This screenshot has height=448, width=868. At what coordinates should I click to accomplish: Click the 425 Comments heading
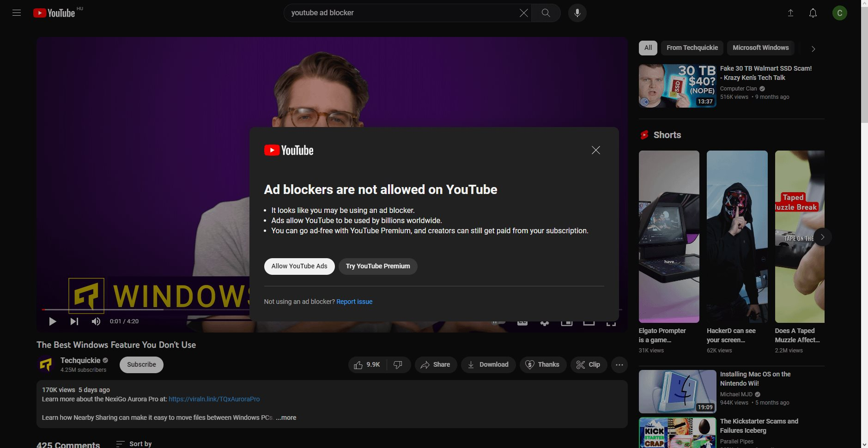point(68,444)
